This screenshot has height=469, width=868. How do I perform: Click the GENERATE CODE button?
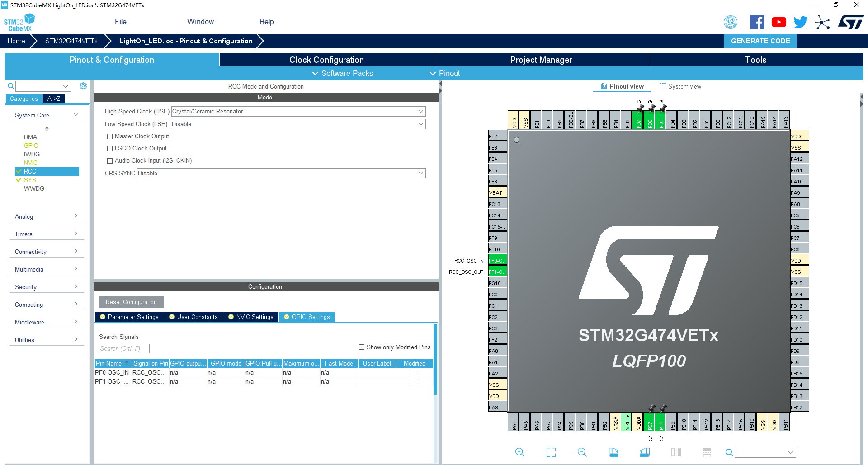click(760, 41)
